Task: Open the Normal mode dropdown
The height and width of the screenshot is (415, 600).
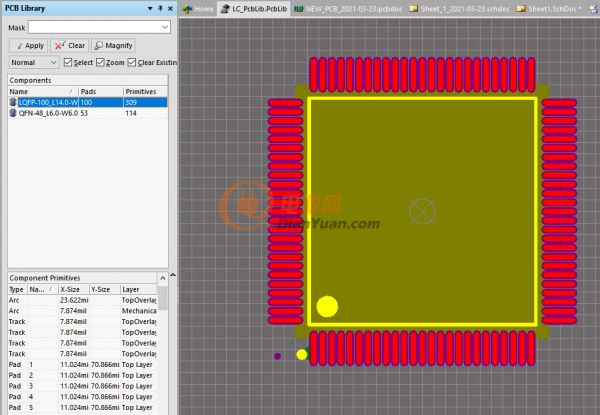Action: coord(34,62)
